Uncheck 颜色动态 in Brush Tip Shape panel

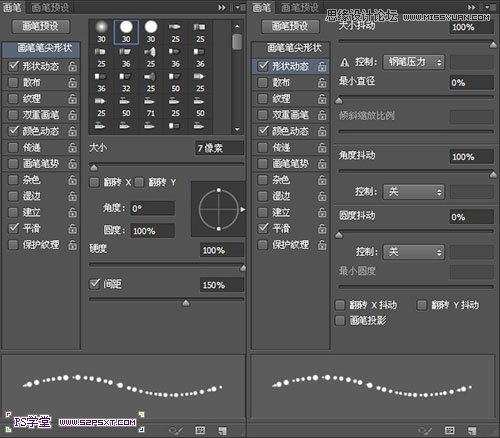coord(13,131)
